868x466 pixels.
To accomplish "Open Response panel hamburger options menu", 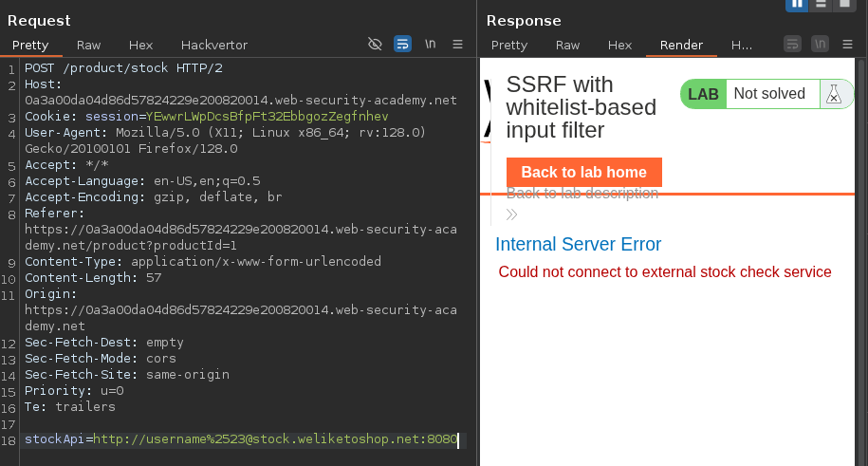I will point(848,45).
